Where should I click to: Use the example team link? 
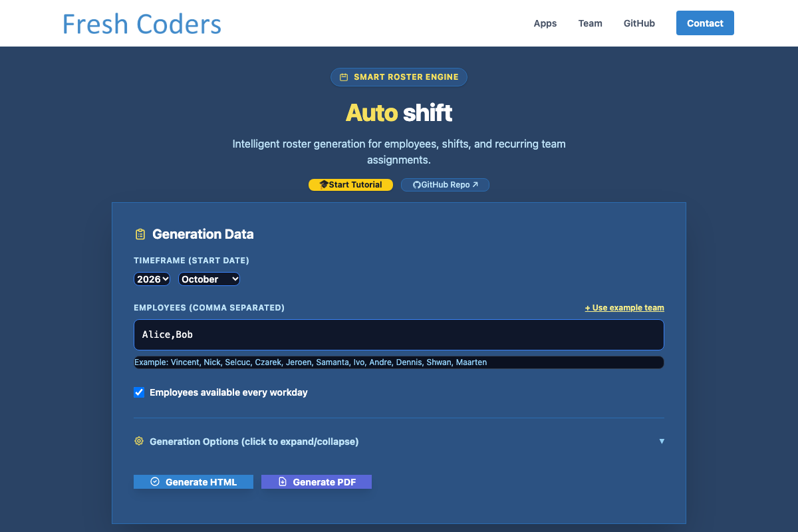click(624, 308)
